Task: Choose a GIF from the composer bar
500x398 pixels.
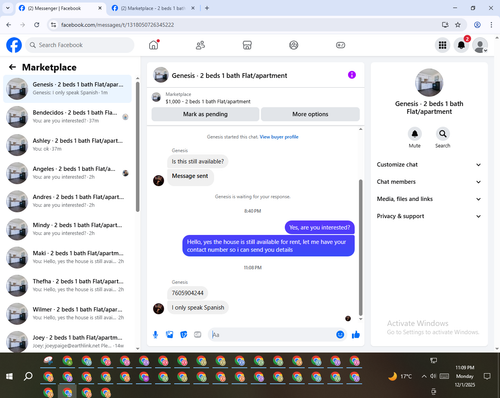Action: (x=198, y=334)
